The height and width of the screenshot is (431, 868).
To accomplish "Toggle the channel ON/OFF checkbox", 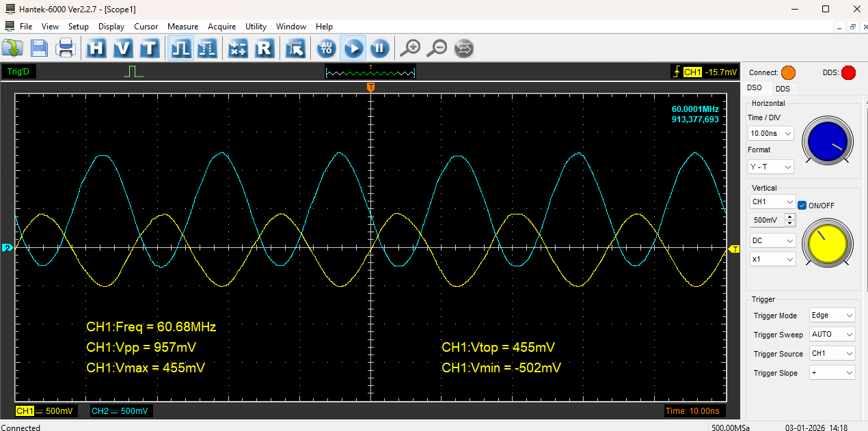I will click(x=802, y=205).
